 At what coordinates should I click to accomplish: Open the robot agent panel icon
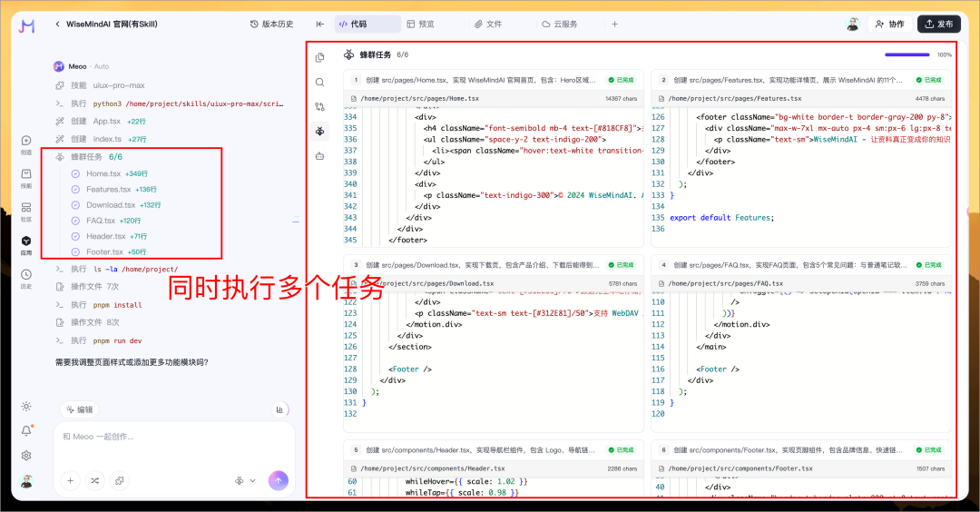[319, 155]
